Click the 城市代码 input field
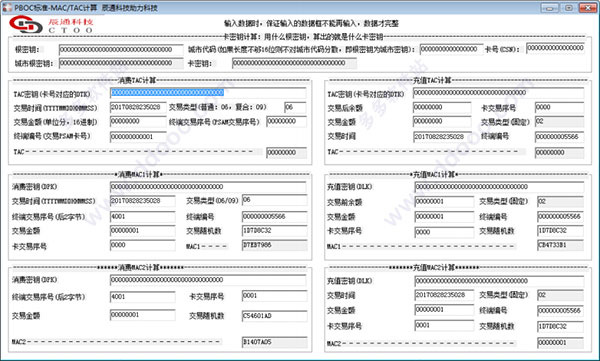This screenshot has height=361, width=600. click(x=451, y=49)
